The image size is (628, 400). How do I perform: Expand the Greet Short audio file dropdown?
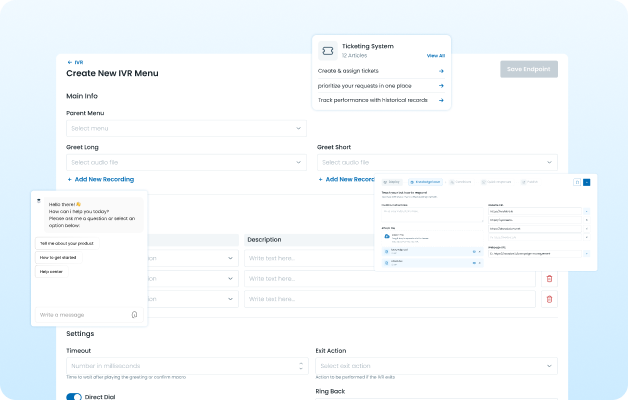pyautogui.click(x=436, y=162)
